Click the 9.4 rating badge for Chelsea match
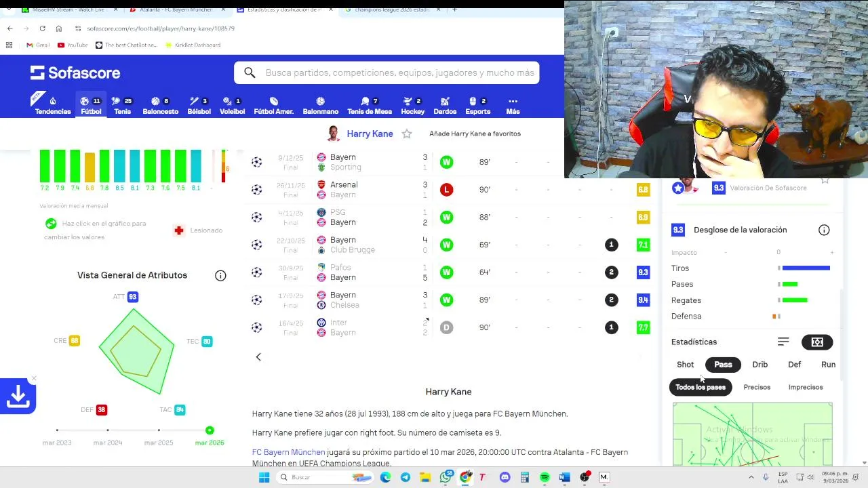868x488 pixels. [x=643, y=300]
